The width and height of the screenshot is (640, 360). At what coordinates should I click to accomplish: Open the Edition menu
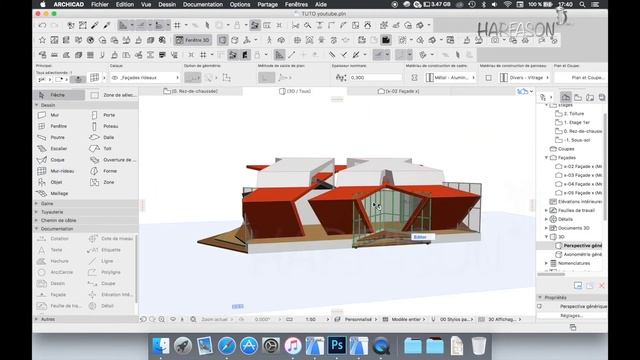pyautogui.click(x=124, y=4)
